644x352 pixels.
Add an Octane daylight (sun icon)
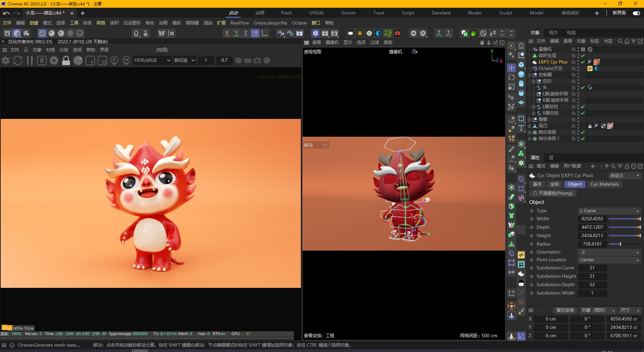(x=360, y=33)
